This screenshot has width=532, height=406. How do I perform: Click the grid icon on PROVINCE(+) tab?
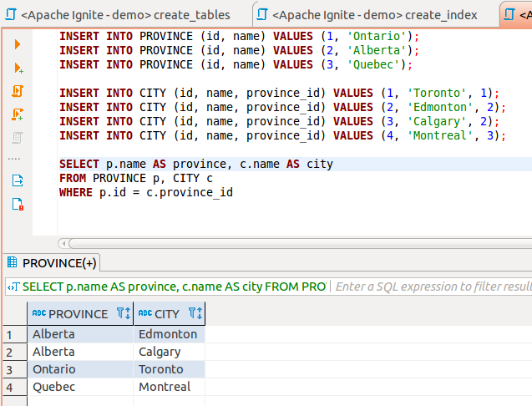click(13, 262)
